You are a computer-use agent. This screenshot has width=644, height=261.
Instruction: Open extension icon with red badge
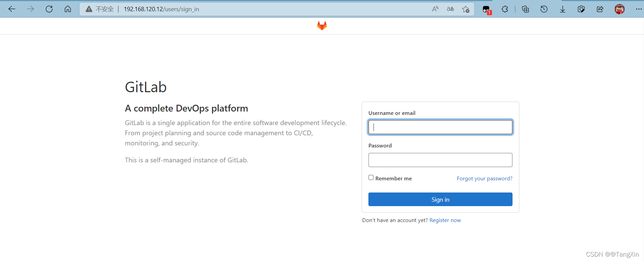[x=487, y=10]
